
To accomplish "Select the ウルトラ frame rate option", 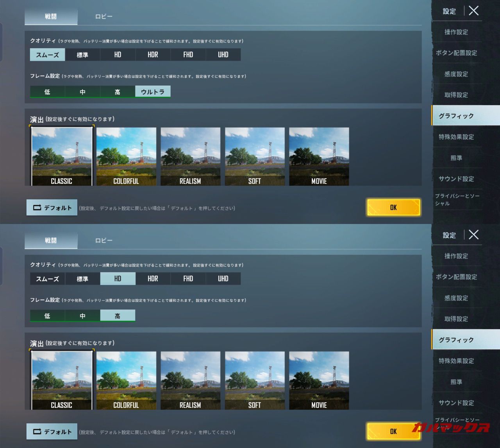I will click(153, 91).
